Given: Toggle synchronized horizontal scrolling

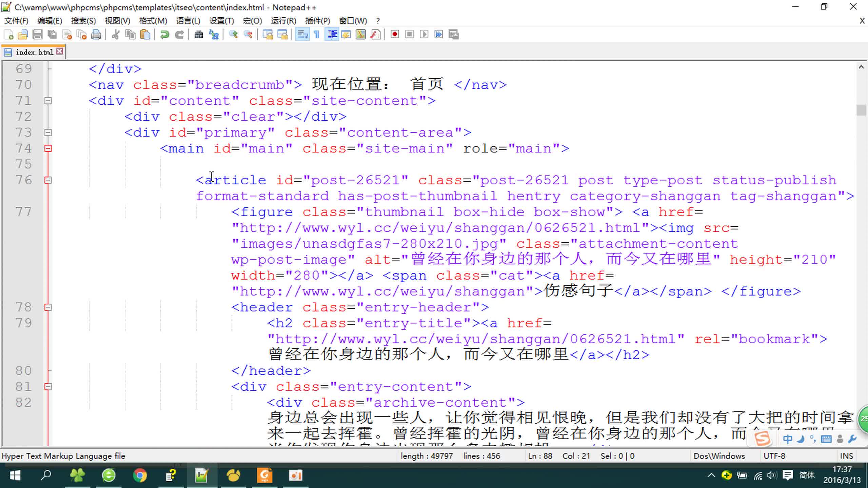Looking at the screenshot, I should 282,34.
